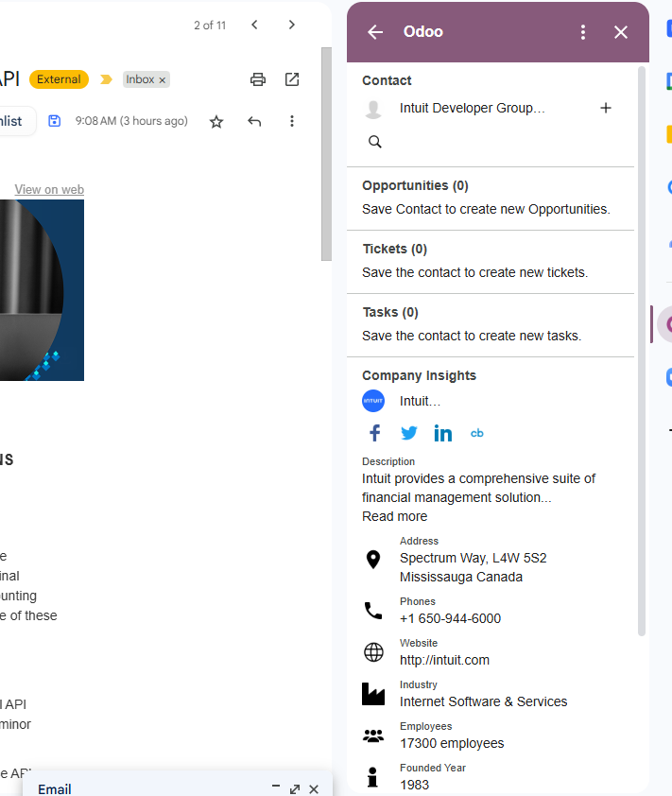Select the founded year 1983 value
672x796 pixels.
click(x=414, y=785)
